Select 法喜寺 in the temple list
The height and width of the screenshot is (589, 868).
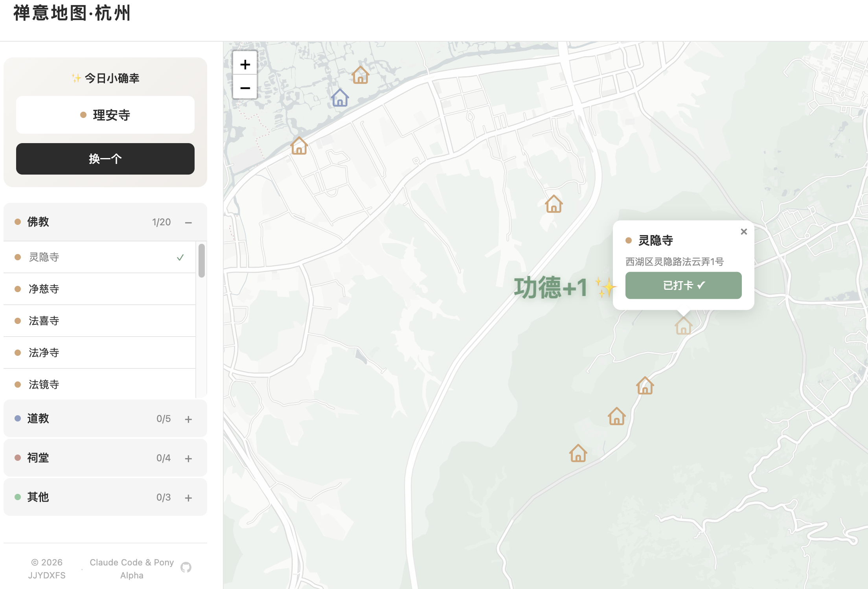pyautogui.click(x=44, y=321)
